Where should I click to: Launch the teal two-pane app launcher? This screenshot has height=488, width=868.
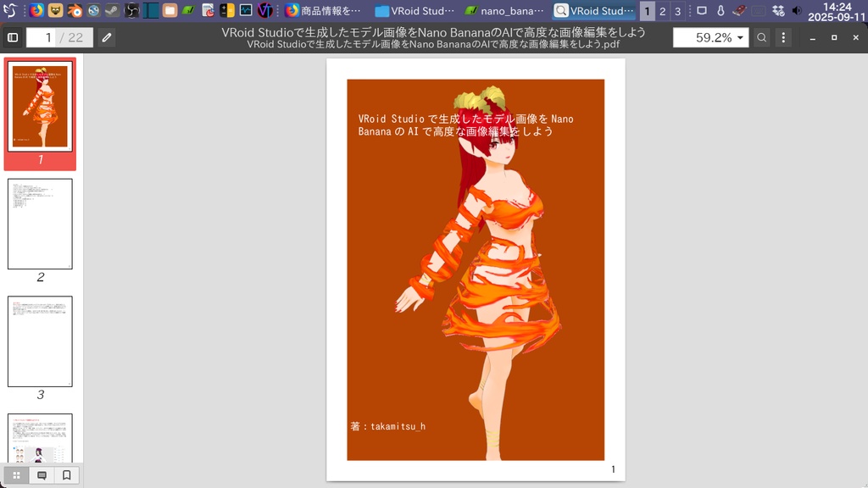tap(151, 10)
